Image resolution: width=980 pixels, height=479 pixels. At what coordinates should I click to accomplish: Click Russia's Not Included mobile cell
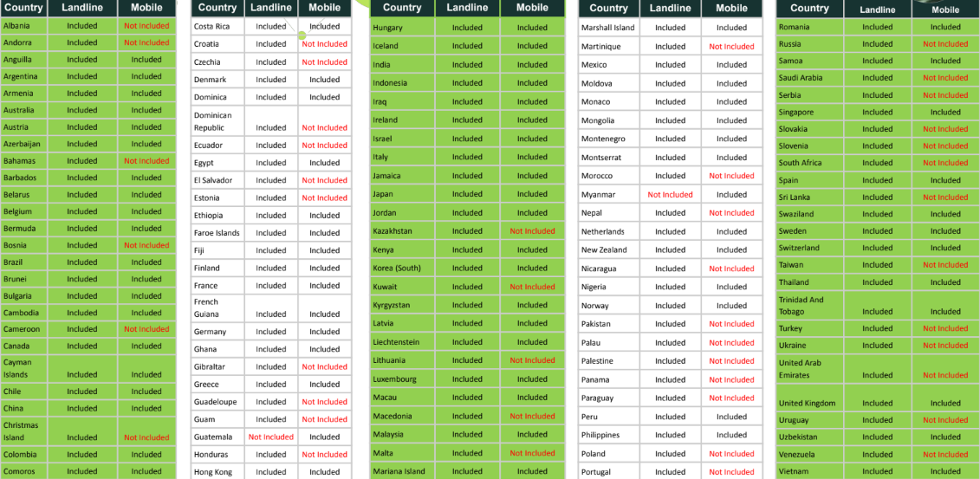pos(945,44)
